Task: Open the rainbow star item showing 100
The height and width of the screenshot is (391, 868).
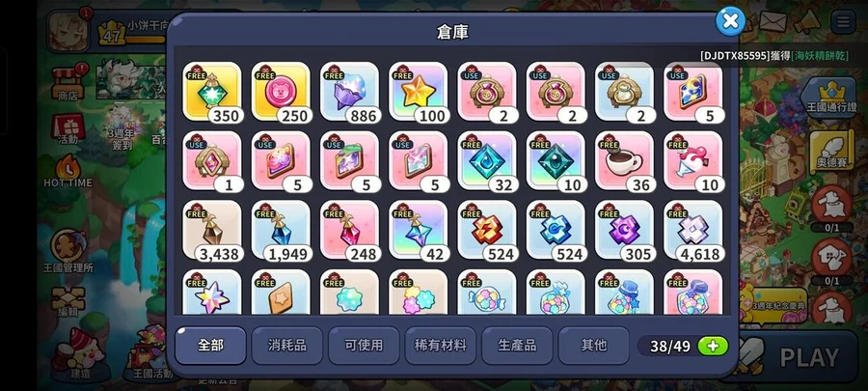Action: click(x=418, y=92)
